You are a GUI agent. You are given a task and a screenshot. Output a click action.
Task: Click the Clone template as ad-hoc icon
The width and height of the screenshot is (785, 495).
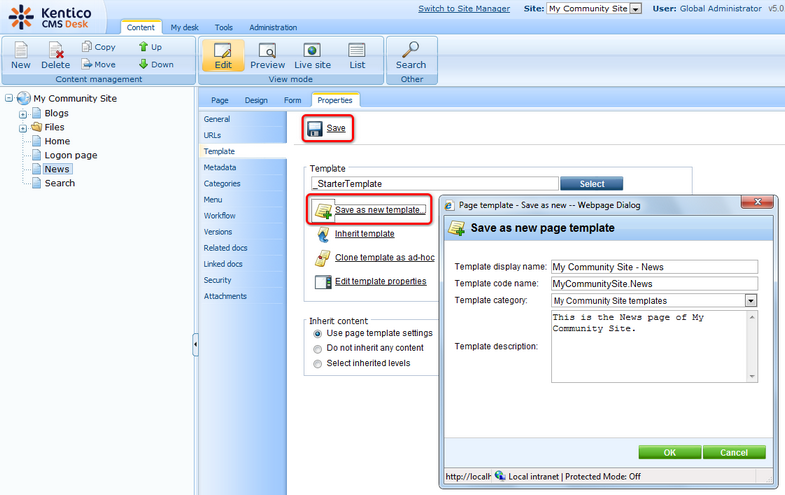point(322,258)
